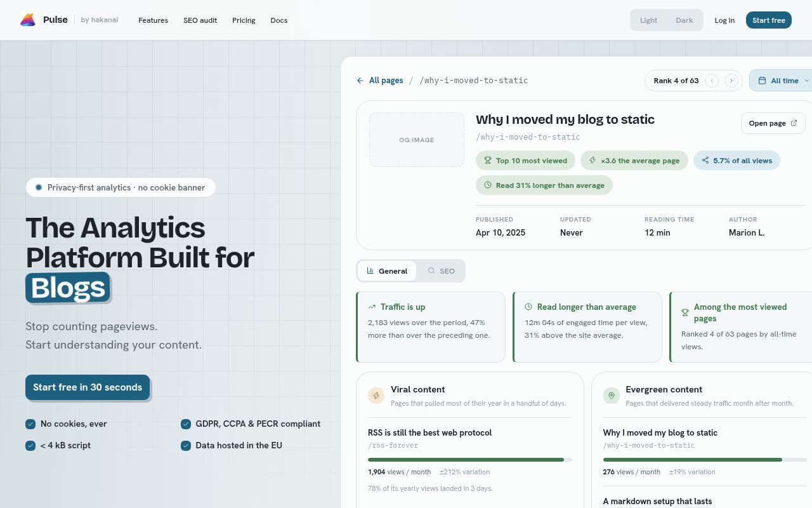812x508 pixels.
Task: Click the clock icon in Read longer than average
Action: pos(528,307)
